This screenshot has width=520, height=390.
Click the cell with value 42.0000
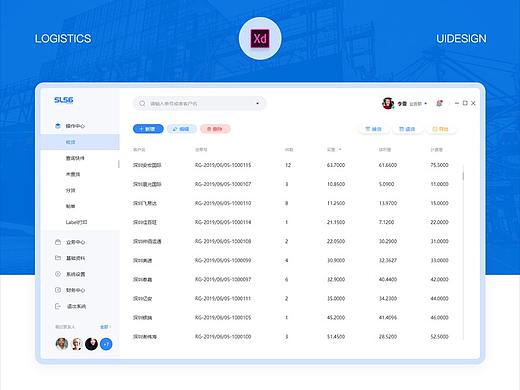coord(439,279)
